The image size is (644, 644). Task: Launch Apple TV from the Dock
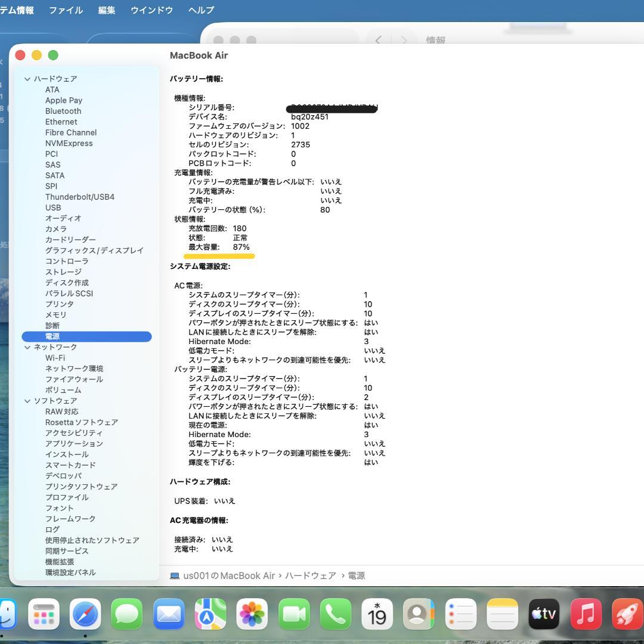pyautogui.click(x=544, y=614)
